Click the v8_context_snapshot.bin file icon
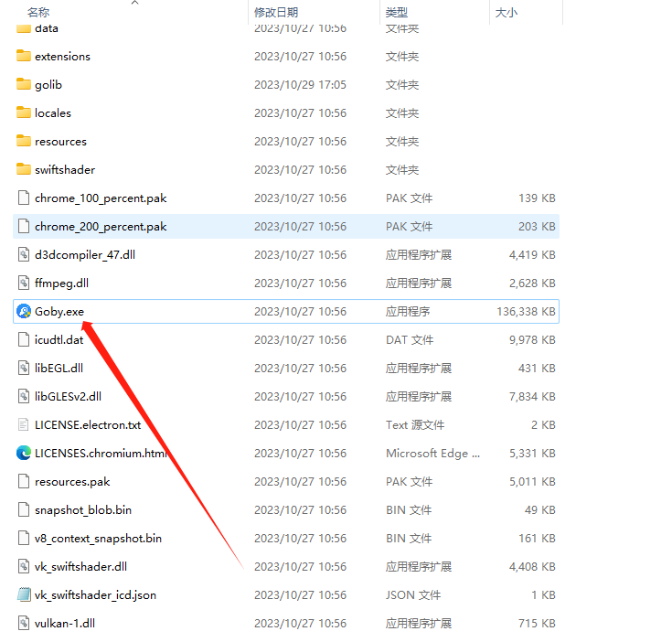Image resolution: width=672 pixels, height=642 pixels. pos(24,538)
